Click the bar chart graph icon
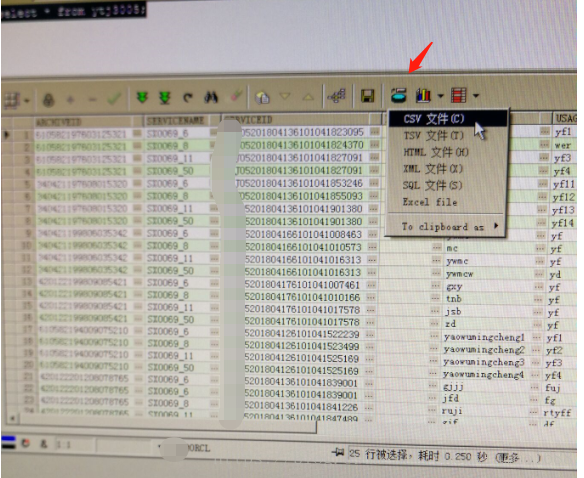This screenshot has width=584, height=478. 423,95
